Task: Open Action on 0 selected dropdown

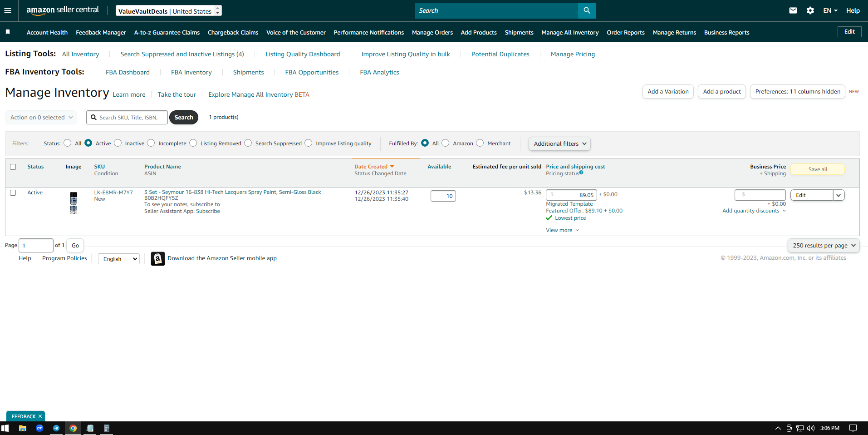Action: (41, 117)
